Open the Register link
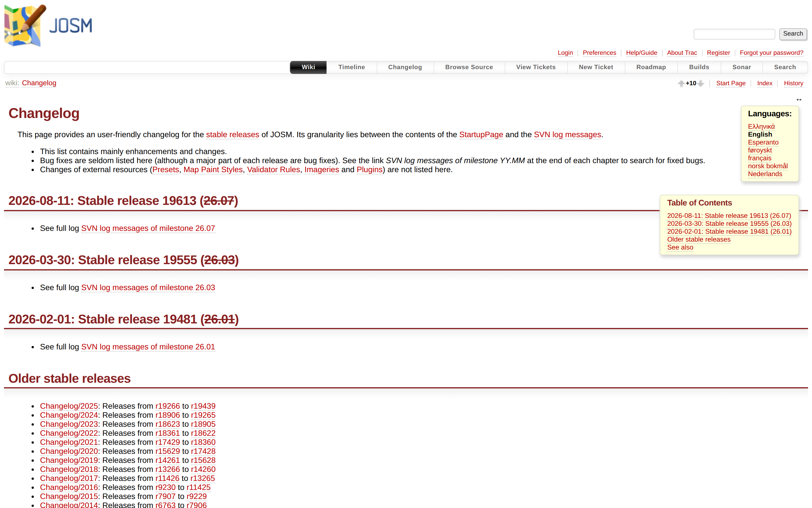This screenshot has width=812, height=508. point(718,53)
